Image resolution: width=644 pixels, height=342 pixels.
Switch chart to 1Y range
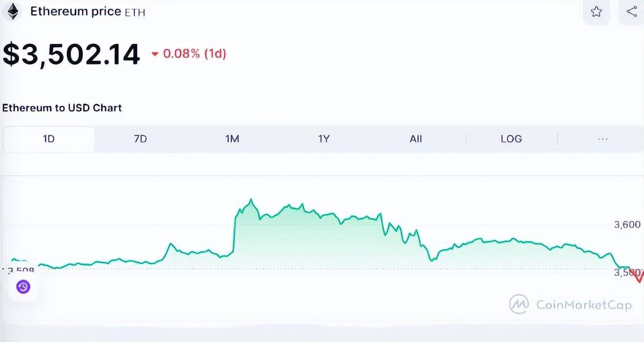[324, 139]
